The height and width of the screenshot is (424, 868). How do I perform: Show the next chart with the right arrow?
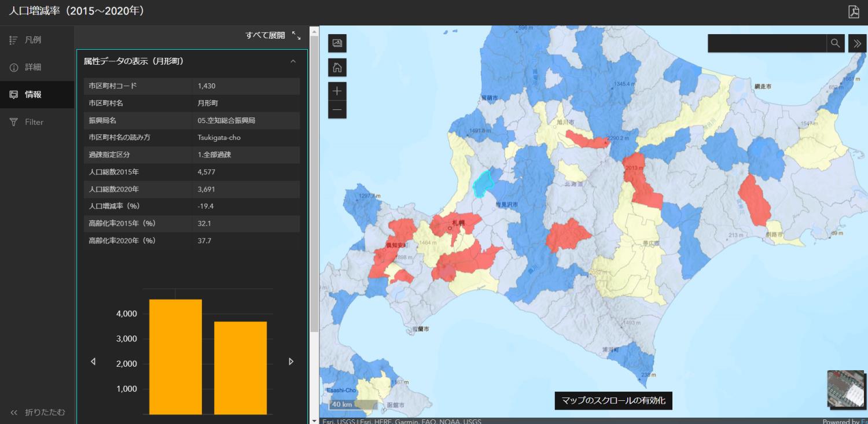tap(291, 362)
